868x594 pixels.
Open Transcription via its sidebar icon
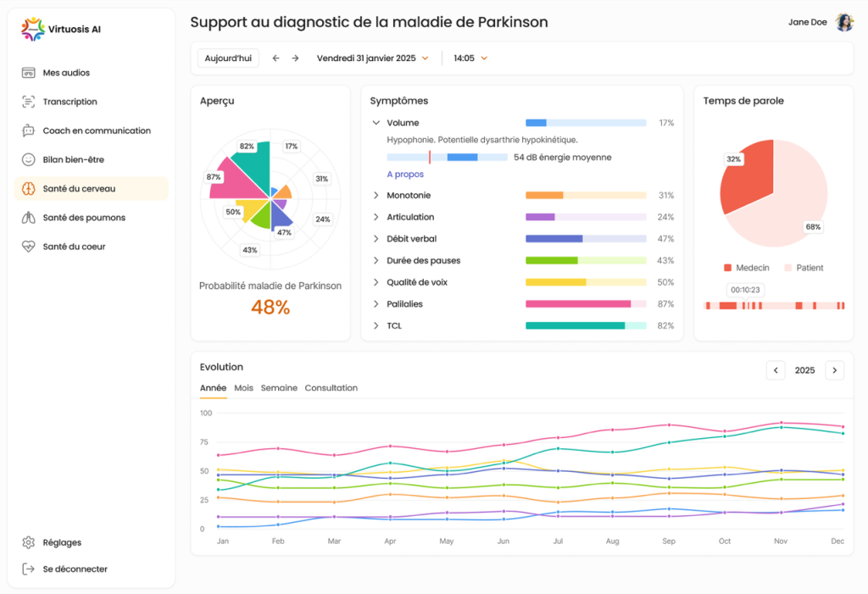(x=28, y=102)
